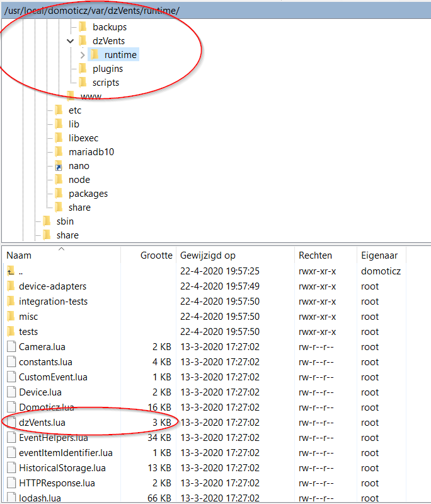Click the remote path /usr/local/domoticz/var/dzVents/runtime/
This screenshot has height=504, width=431.
point(92,11)
